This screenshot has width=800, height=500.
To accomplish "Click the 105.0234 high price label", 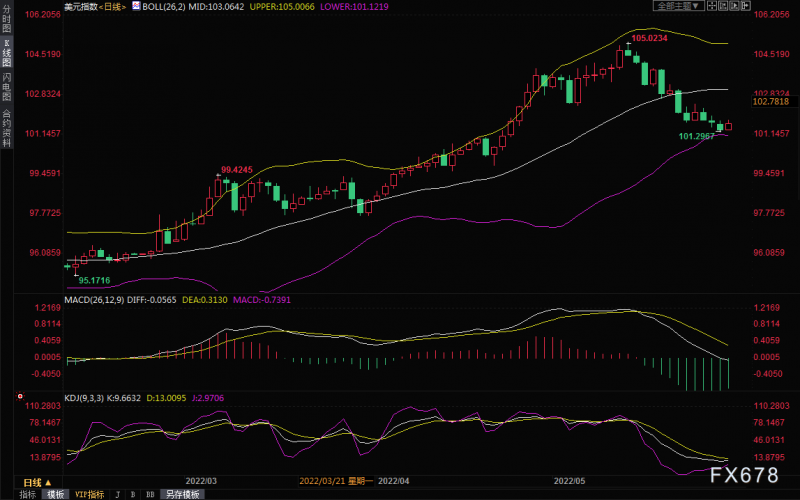I will tap(649, 38).
